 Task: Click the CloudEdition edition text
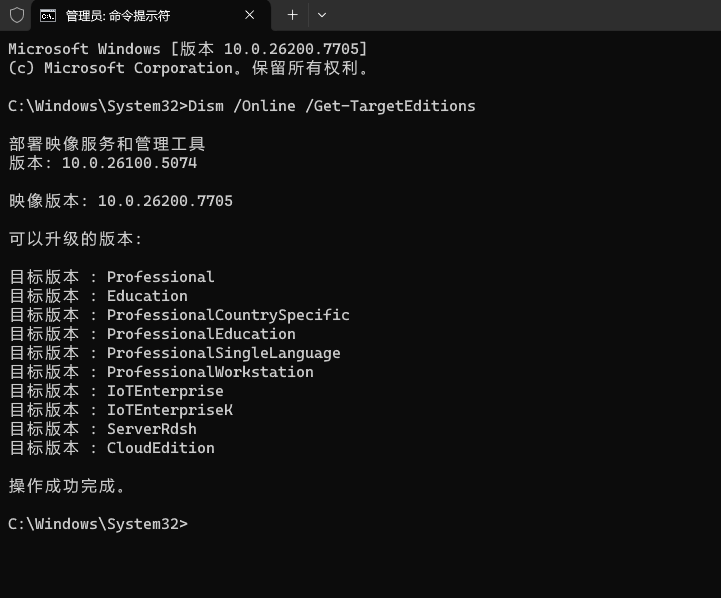tap(160, 448)
